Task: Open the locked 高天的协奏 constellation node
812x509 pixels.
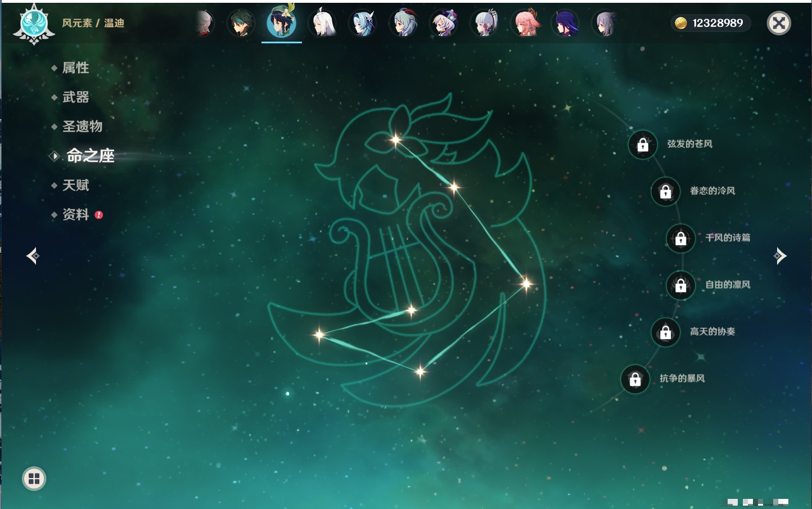Action: click(x=666, y=332)
